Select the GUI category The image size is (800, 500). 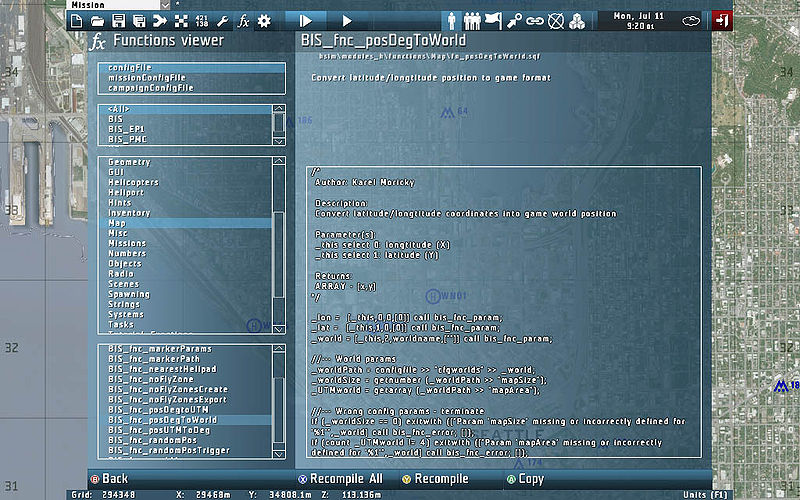(x=186, y=172)
